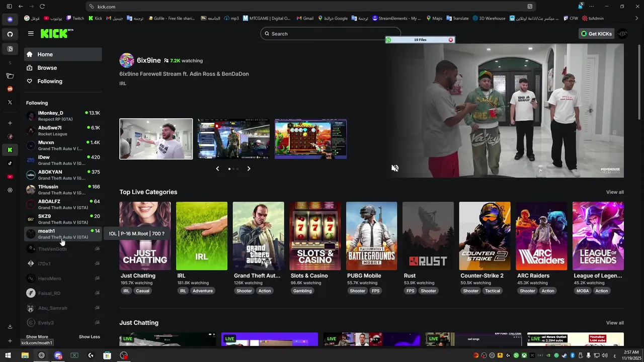Viewport: 644px width, 362px height.
Task: Open browser three-dot menu
Action: [x=592, y=7]
